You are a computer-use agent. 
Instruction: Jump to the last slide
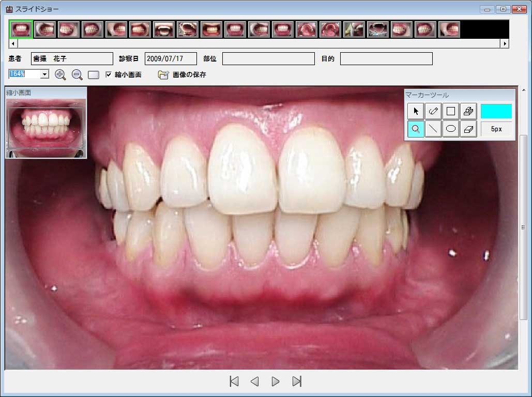pos(297,381)
